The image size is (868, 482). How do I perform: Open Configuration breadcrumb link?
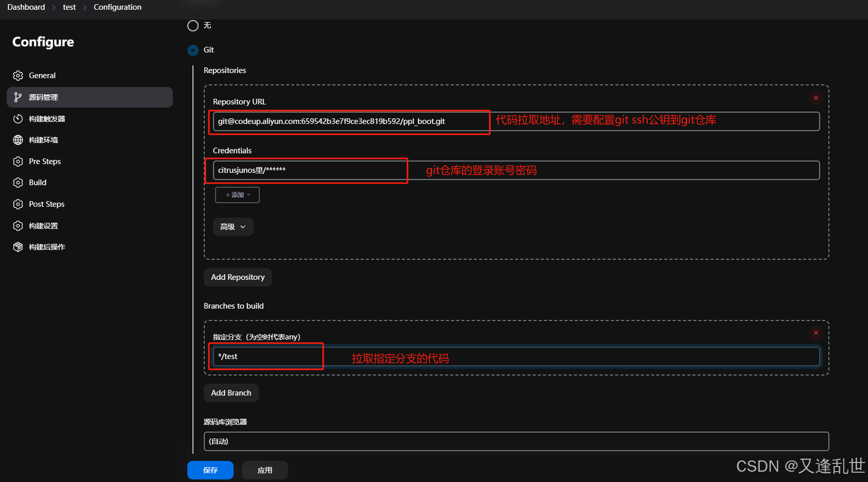(117, 7)
